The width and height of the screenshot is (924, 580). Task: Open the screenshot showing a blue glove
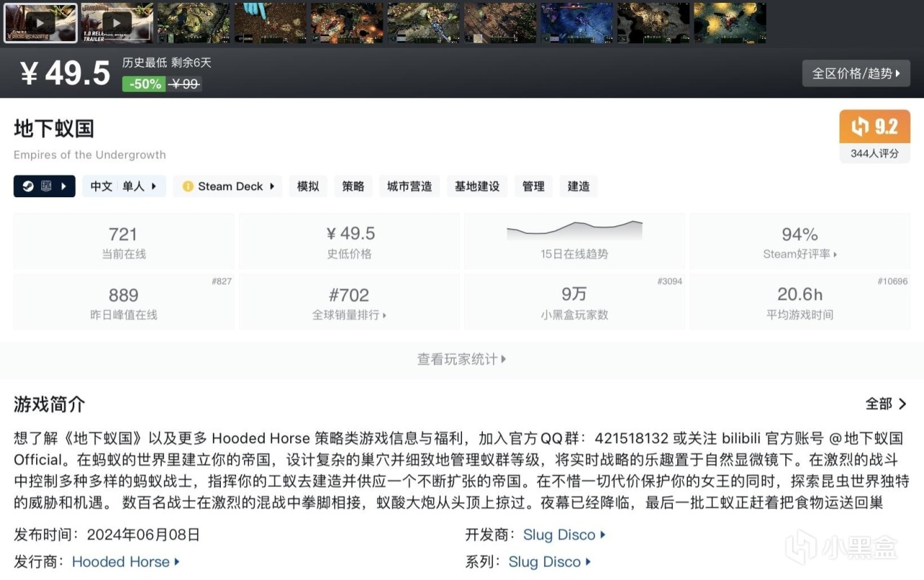point(270,22)
